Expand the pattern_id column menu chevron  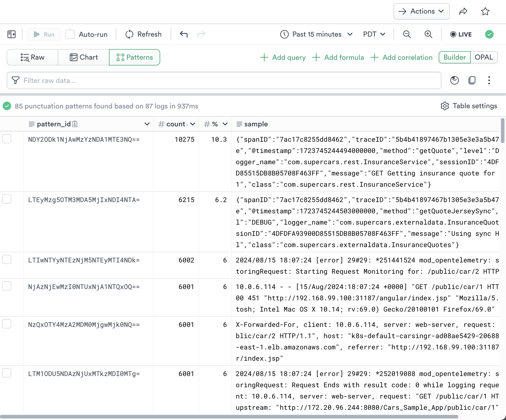pos(147,124)
